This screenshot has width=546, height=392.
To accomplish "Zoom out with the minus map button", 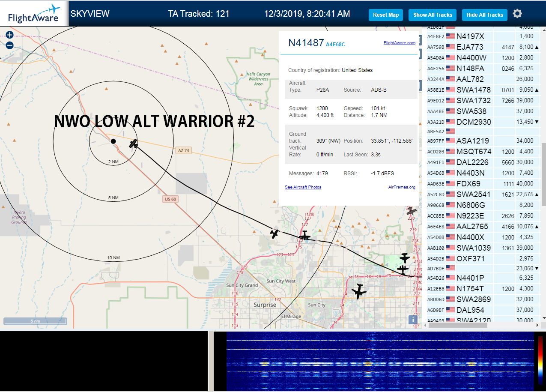I will tap(9, 45).
